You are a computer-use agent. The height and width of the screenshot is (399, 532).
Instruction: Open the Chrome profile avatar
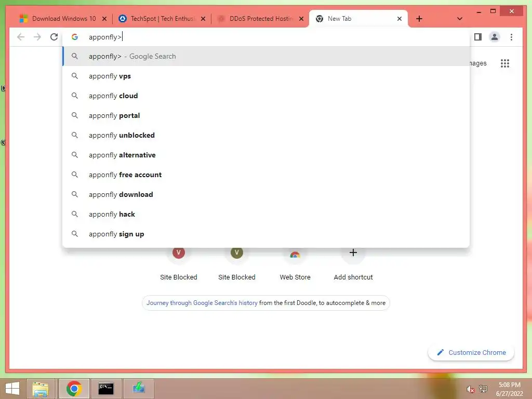tap(495, 37)
